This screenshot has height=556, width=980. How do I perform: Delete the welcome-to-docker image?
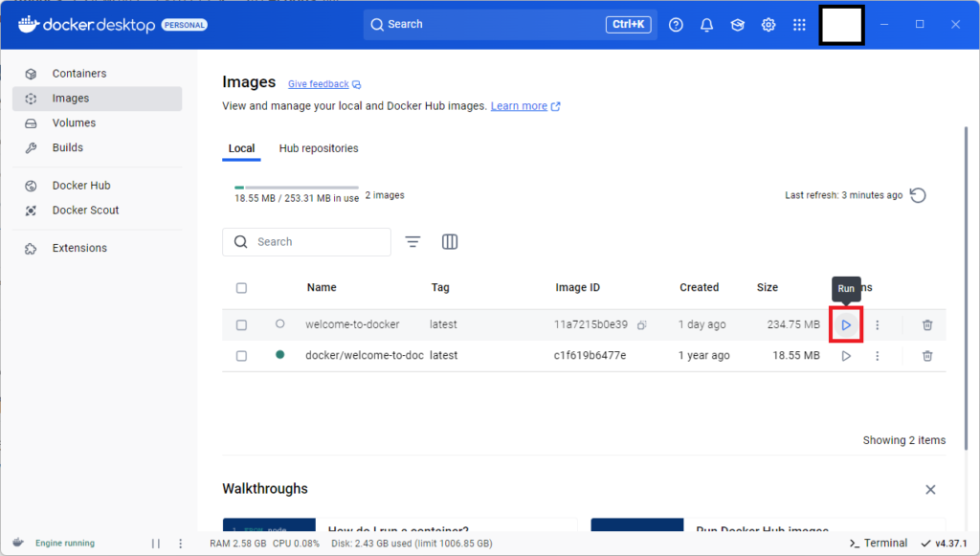927,324
